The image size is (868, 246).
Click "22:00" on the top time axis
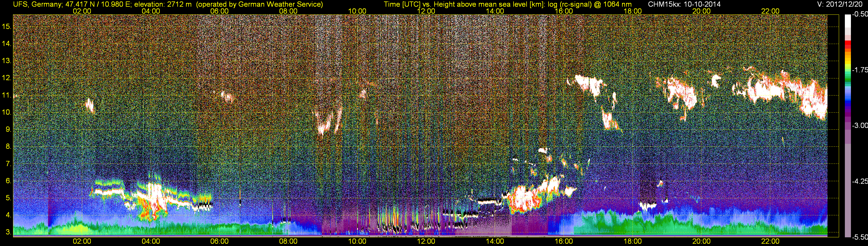coord(770,11)
